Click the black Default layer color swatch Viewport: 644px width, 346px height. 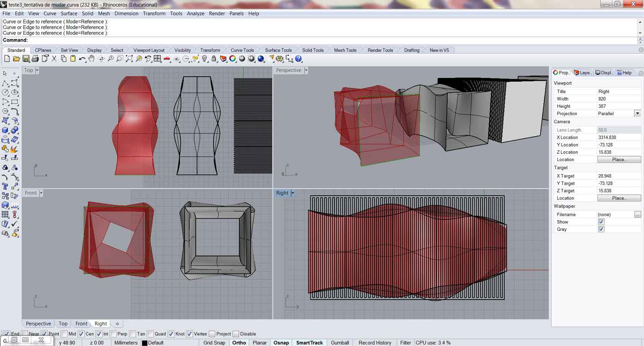coord(145,343)
